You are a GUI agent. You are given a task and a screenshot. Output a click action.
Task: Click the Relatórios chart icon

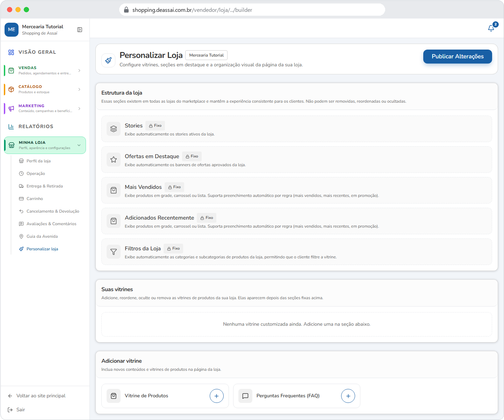coord(11,127)
